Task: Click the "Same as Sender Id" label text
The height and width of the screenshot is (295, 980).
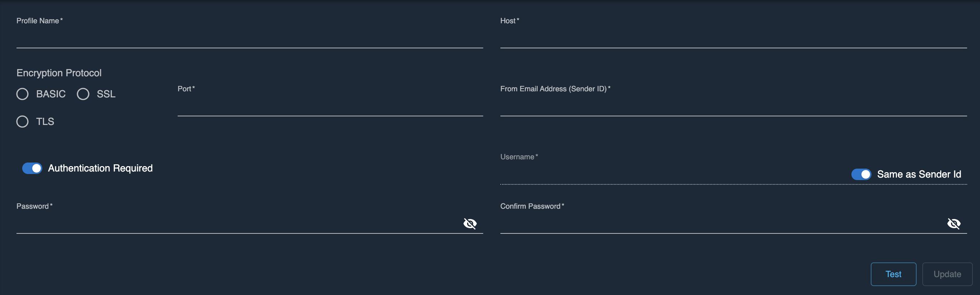Action: [919, 174]
